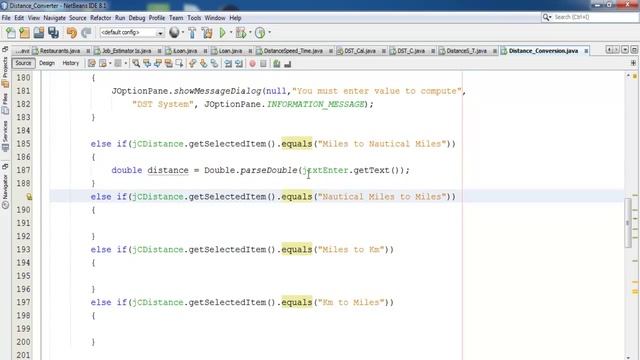Click the red Start Macro Recording icon

(253, 63)
